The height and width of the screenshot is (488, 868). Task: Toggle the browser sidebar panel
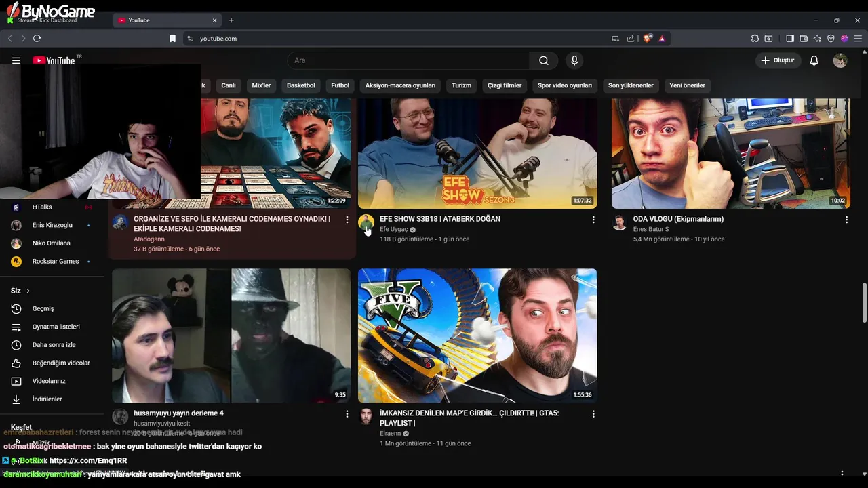[x=790, y=39]
